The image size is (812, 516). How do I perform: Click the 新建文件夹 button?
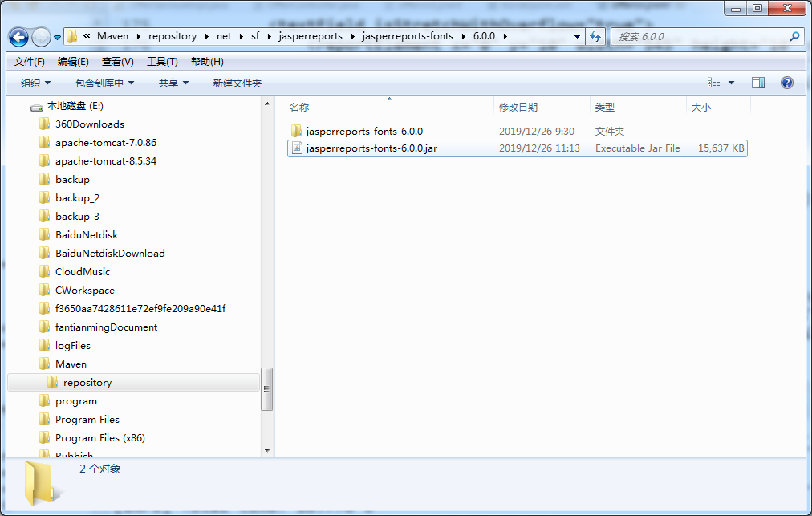(x=238, y=83)
